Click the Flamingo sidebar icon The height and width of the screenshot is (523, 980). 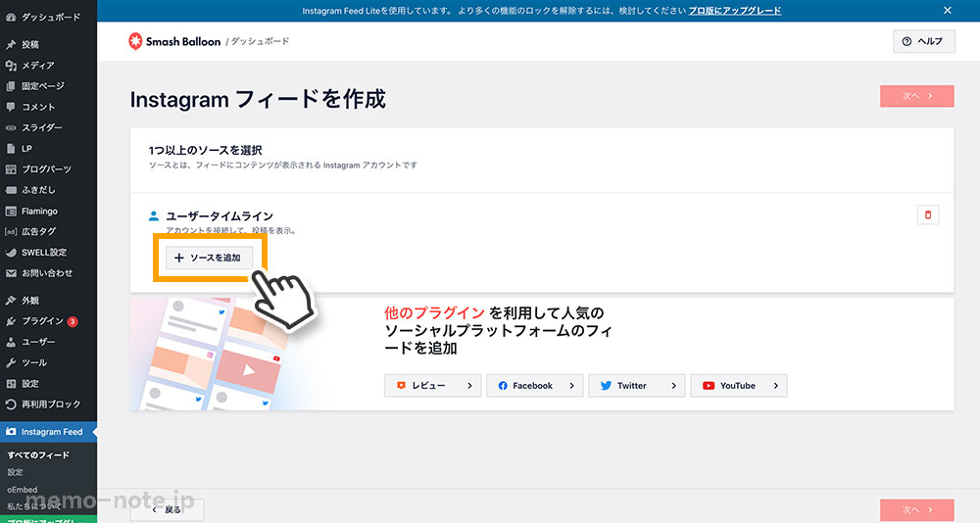point(11,212)
